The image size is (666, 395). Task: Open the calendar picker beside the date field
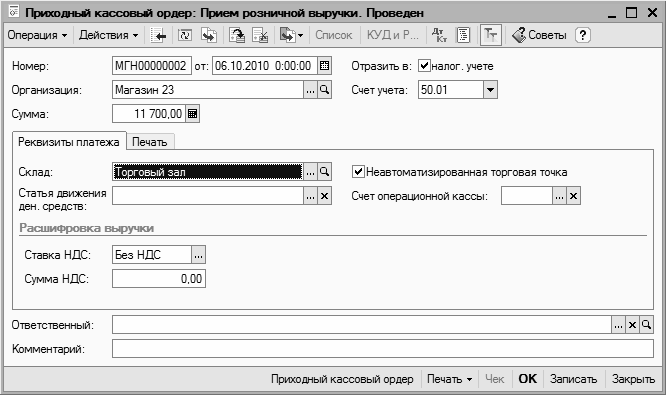point(324,66)
